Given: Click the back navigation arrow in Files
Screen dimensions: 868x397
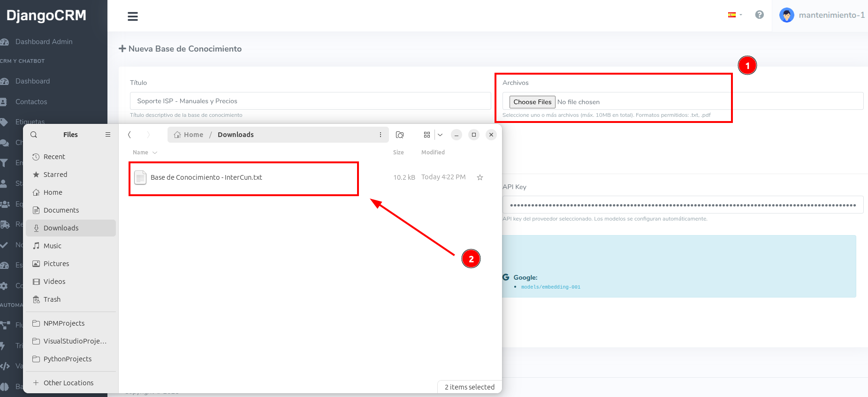Looking at the screenshot, I should 130,135.
